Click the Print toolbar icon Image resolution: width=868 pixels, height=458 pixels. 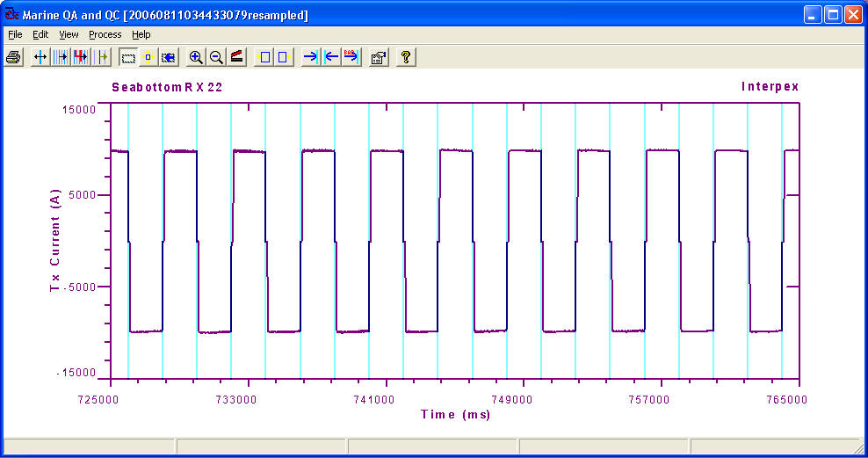pyautogui.click(x=14, y=57)
